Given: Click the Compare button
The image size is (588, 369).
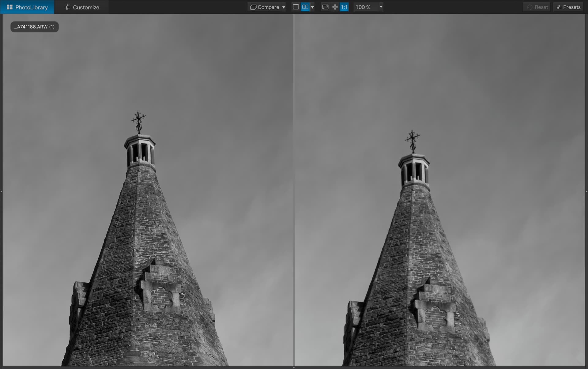Looking at the screenshot, I should (x=265, y=7).
